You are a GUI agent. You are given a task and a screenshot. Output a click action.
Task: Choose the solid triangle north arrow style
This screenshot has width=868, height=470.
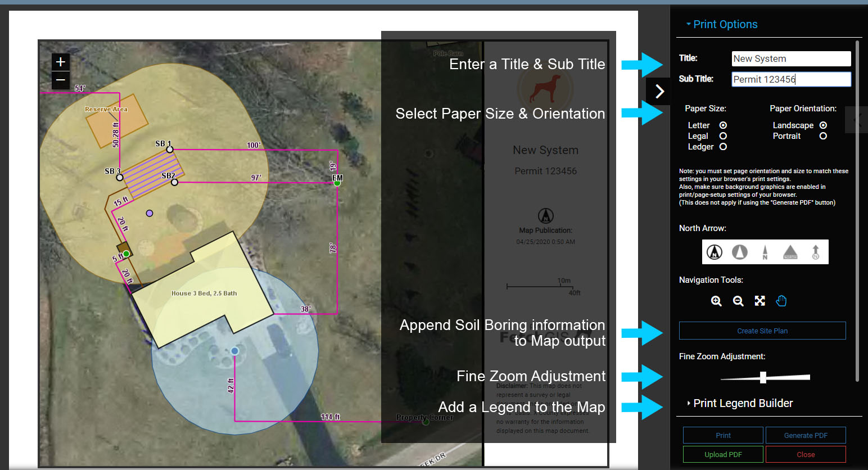coord(790,252)
